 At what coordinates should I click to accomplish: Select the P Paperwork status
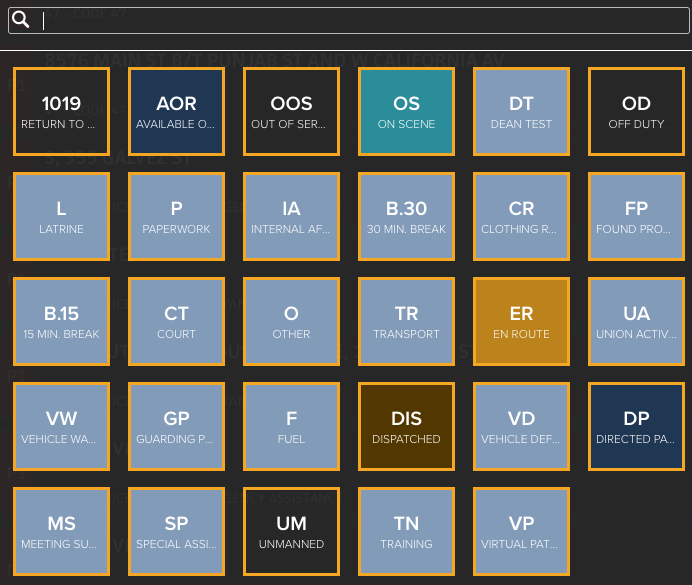click(x=177, y=217)
